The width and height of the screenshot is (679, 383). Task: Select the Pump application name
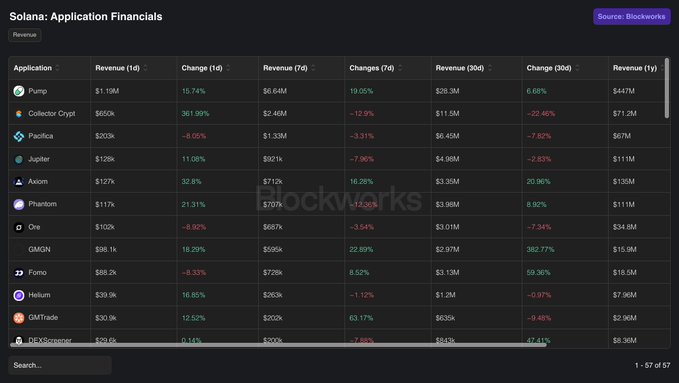click(38, 91)
